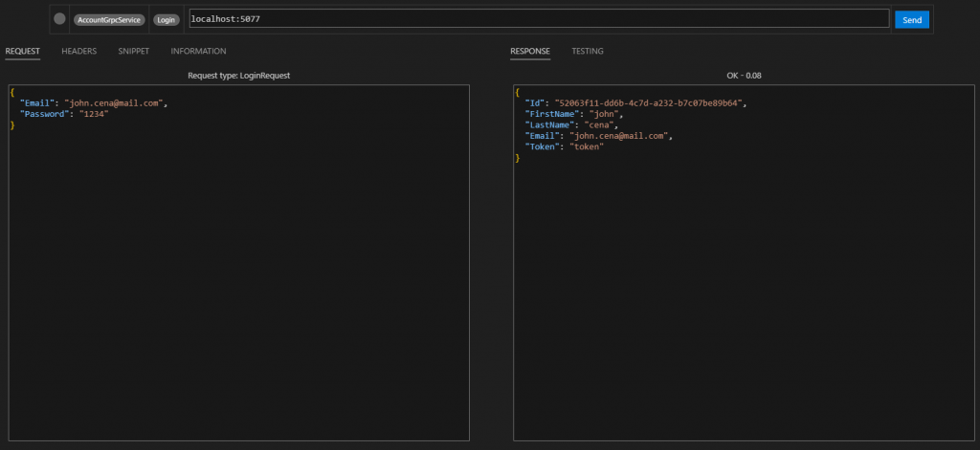Select the AccountGrpcService service chip

tap(109, 19)
